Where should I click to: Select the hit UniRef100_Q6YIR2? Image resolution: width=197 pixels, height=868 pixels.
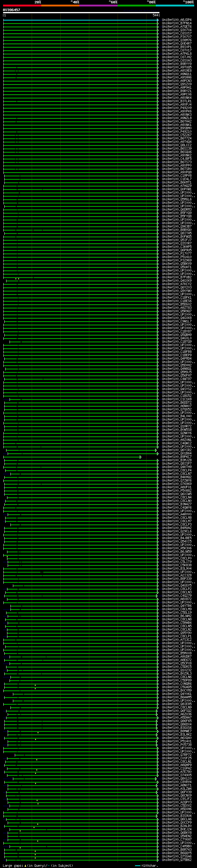tap(177, 450)
